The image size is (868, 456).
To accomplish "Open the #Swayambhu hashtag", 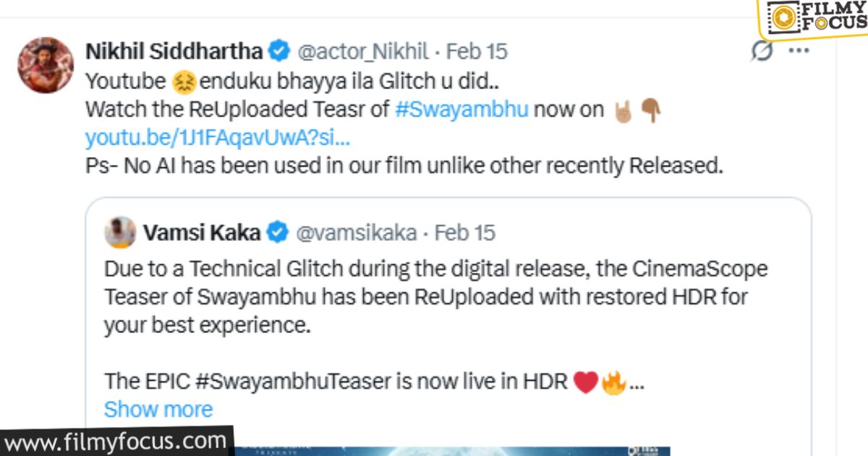I will point(462,109).
